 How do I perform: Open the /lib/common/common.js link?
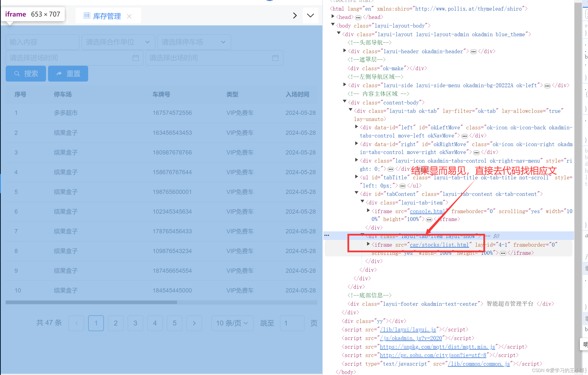pyautogui.click(x=479, y=364)
